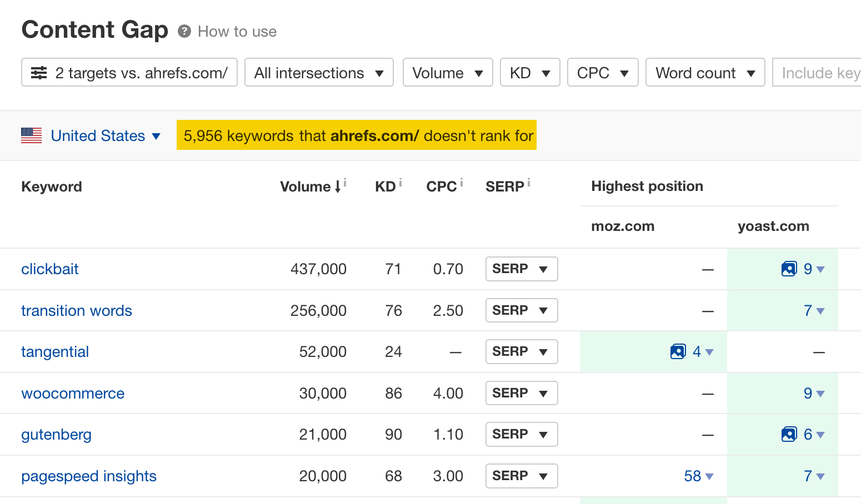Screen dimensions: 861x504
Task: Click the targets filter sliders icon
Action: coord(39,73)
